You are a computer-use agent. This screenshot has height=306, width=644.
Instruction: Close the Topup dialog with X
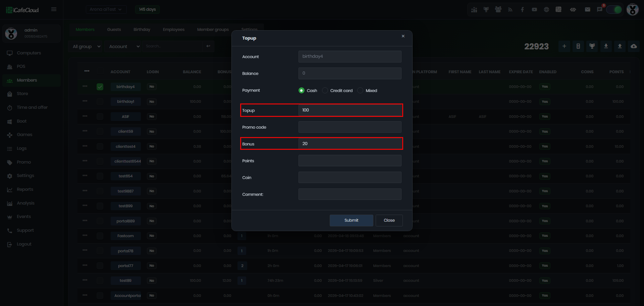[403, 36]
